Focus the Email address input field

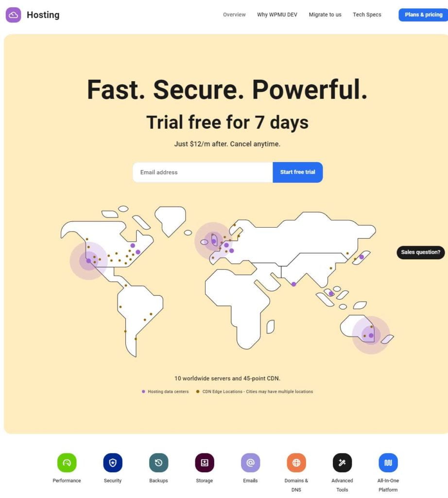(x=203, y=172)
